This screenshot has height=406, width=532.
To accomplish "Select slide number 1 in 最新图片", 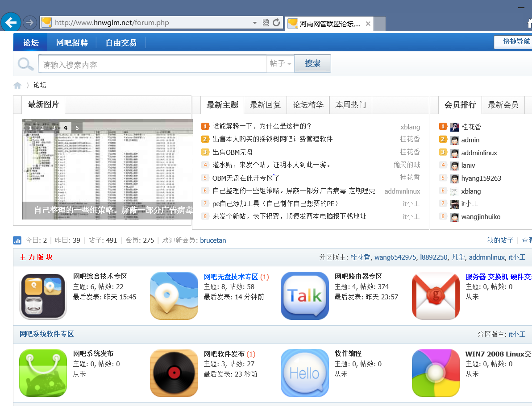I will 30,128.
